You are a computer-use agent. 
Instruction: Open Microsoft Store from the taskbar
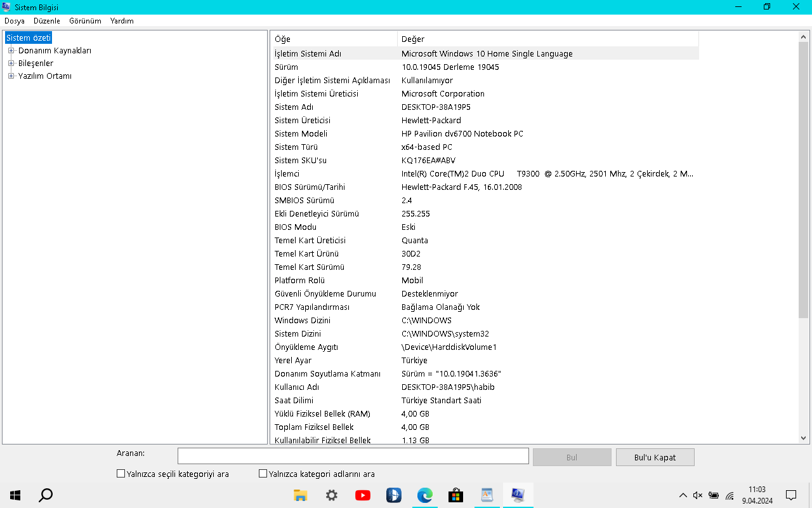[x=456, y=495]
